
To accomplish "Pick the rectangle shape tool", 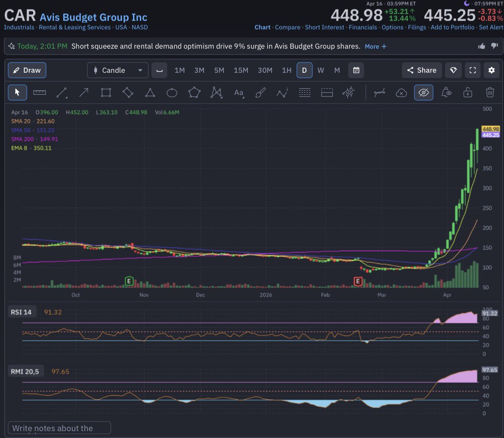I will pos(106,93).
